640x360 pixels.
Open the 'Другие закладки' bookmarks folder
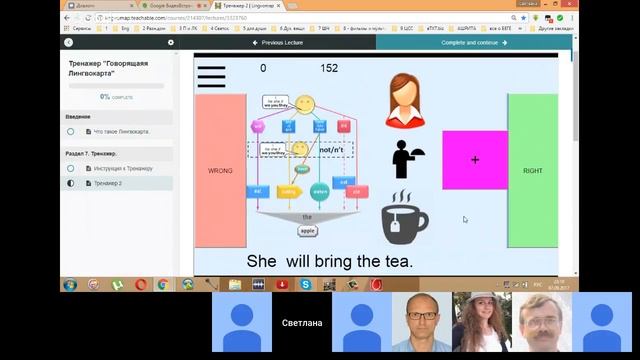pos(551,29)
